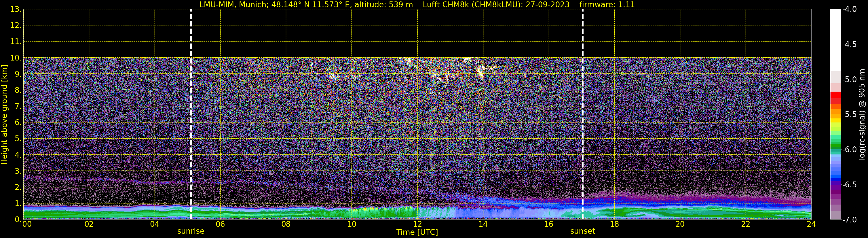Click the '8.' label on the height axis

click(18, 90)
